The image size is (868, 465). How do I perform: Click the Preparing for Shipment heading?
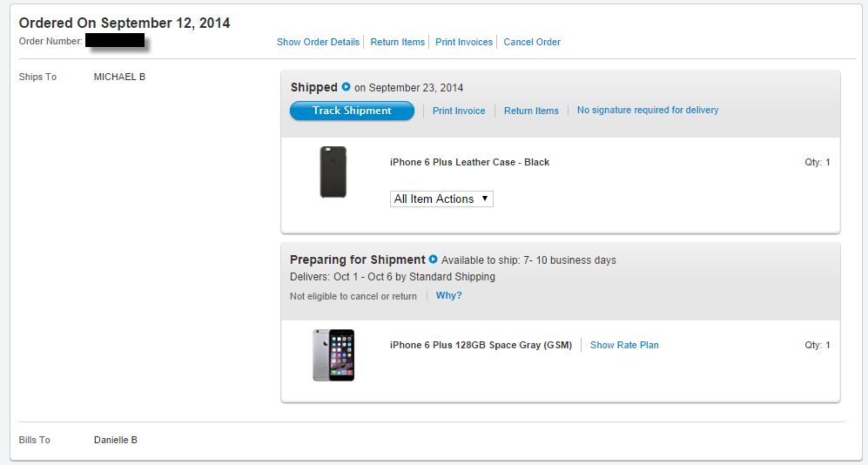click(x=357, y=259)
